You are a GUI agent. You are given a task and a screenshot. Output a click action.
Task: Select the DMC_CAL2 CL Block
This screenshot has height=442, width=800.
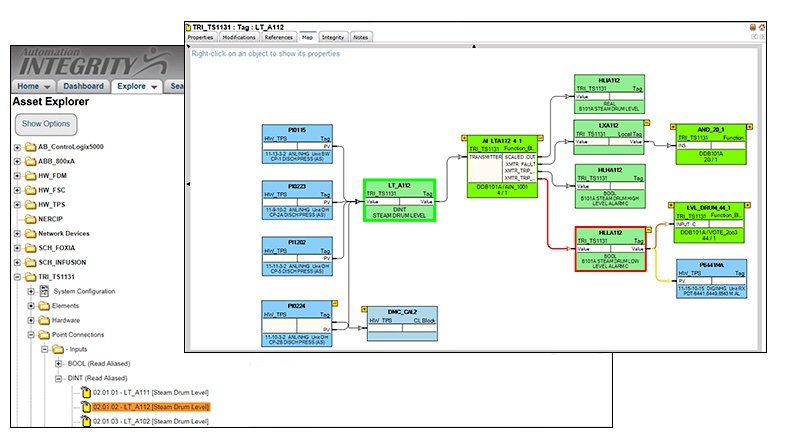tap(402, 324)
